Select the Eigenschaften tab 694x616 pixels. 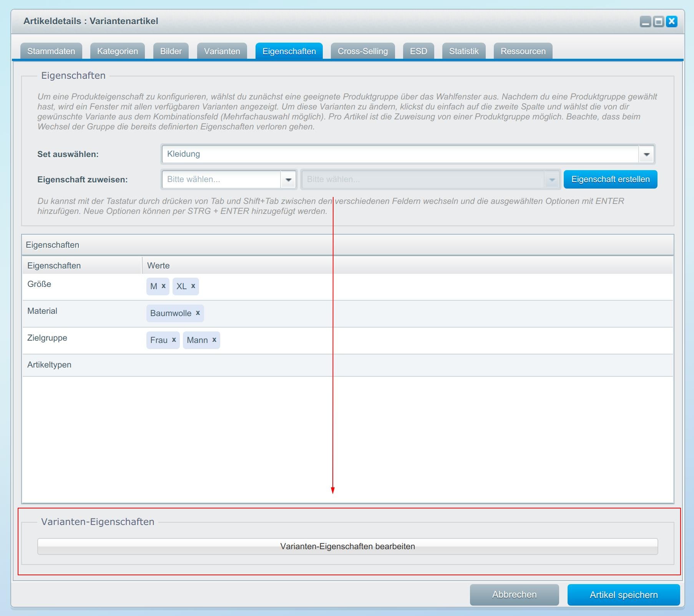click(289, 51)
